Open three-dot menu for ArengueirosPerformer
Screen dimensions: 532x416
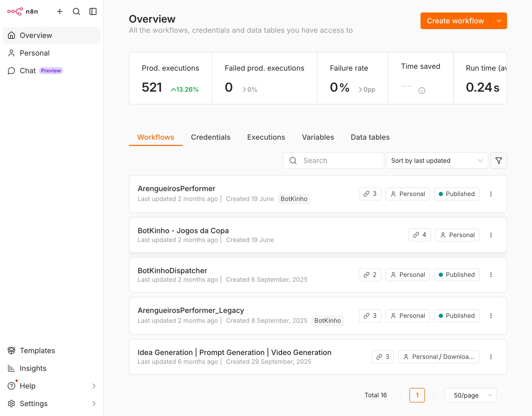point(491,194)
